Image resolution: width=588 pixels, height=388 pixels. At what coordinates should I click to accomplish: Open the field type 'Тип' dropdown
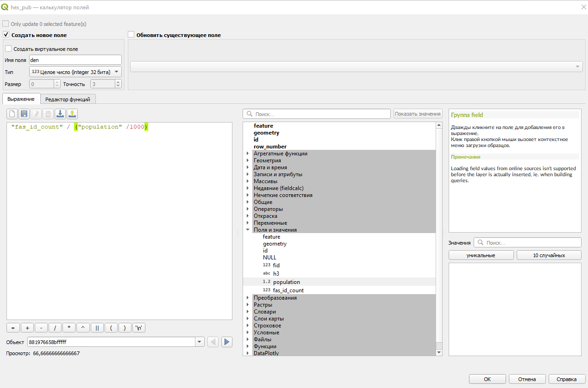tap(75, 72)
